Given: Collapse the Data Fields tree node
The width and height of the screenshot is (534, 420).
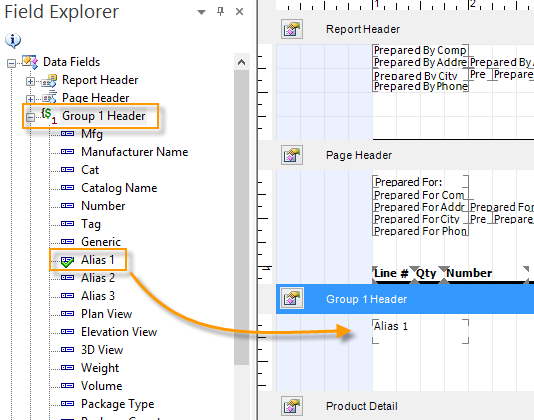Looking at the screenshot, I should click(11, 63).
